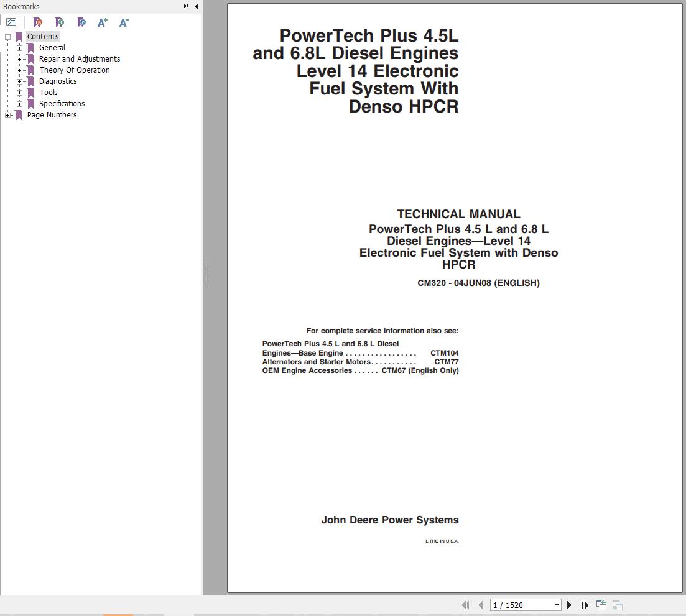Go to the first page

click(465, 605)
